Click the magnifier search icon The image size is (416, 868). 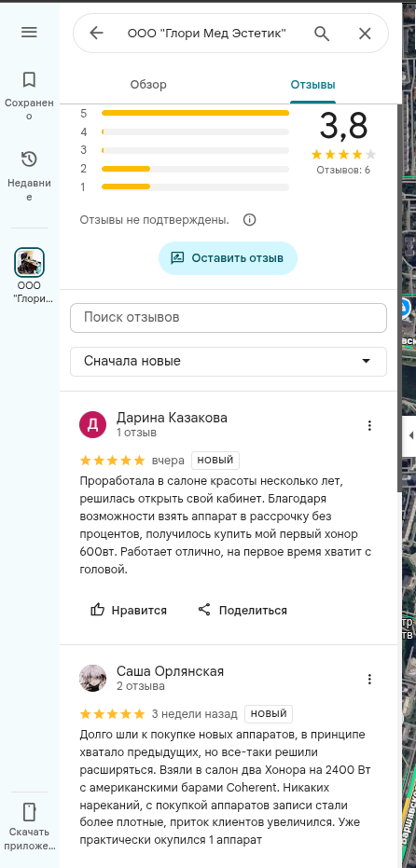(x=322, y=34)
